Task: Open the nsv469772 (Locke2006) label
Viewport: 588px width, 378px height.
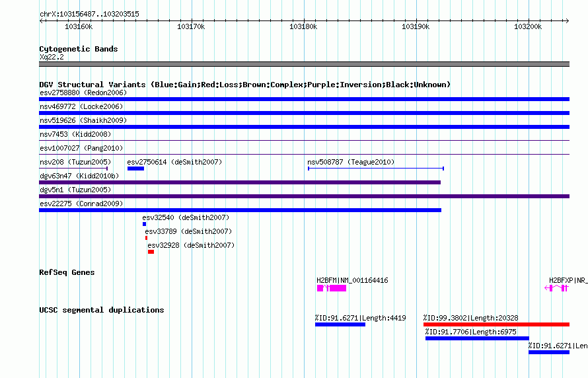Action: click(81, 106)
